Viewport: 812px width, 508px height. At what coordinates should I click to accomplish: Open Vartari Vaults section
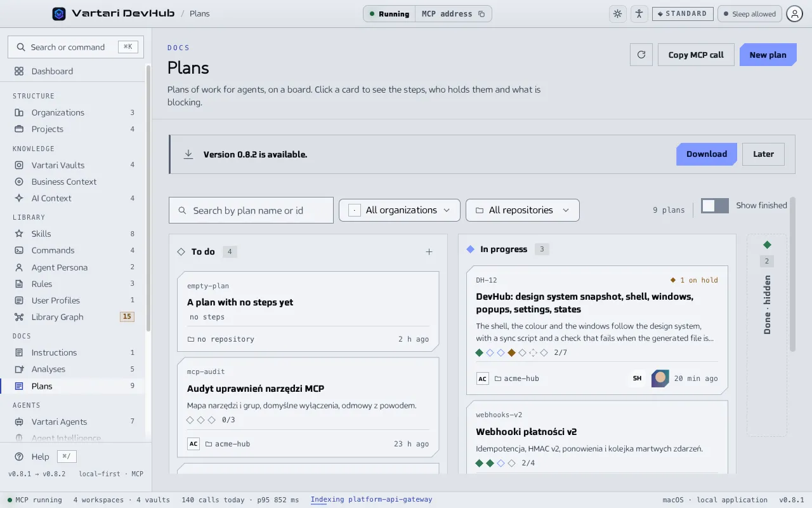tap(73, 165)
